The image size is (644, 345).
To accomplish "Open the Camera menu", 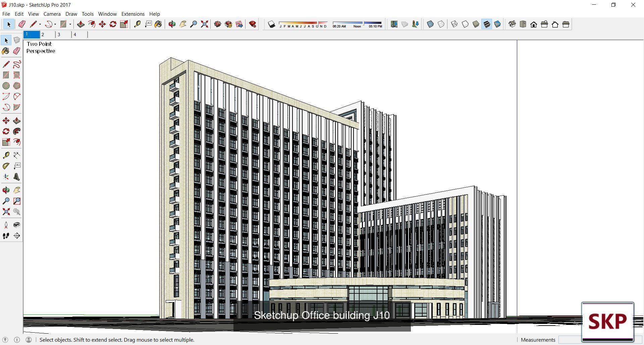I will [52, 14].
